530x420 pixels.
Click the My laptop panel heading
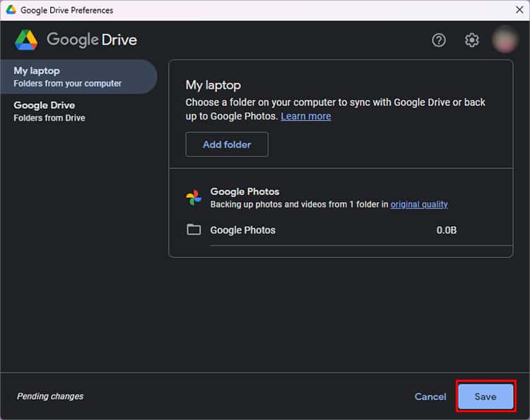213,86
